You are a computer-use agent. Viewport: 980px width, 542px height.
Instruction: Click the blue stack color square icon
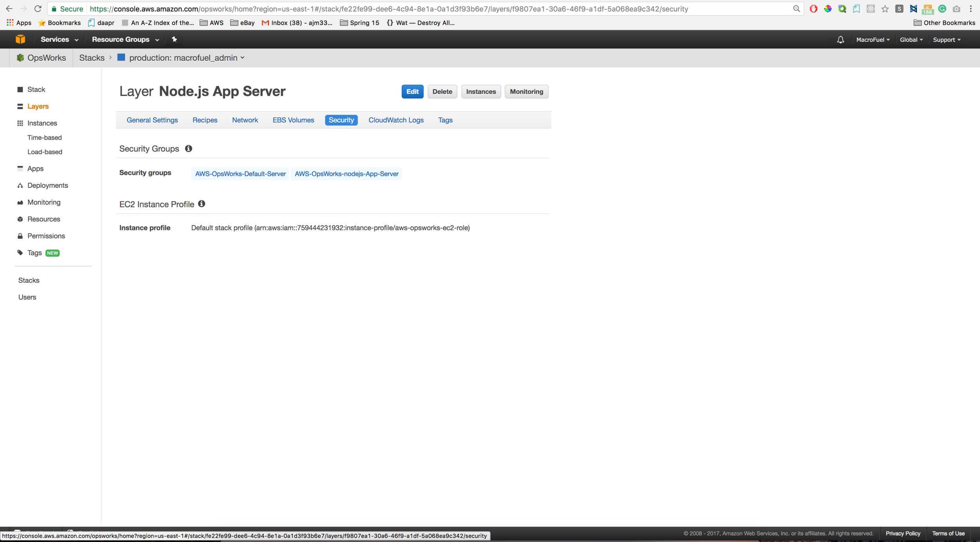click(x=121, y=57)
